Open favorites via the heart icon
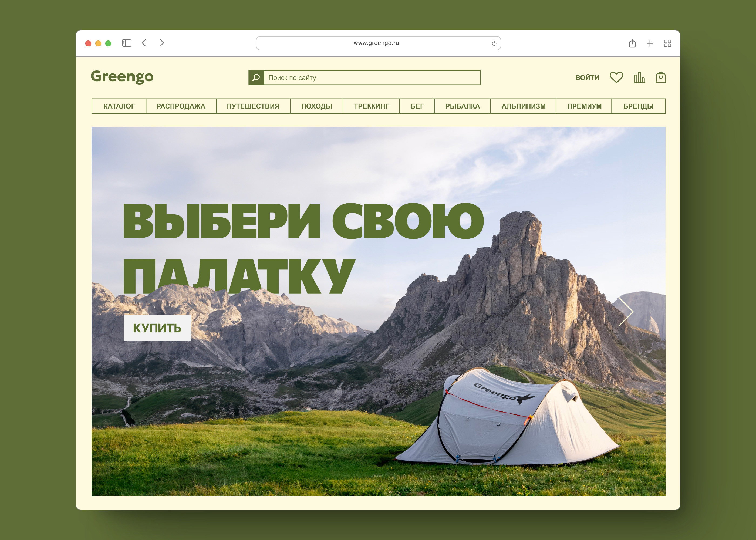Viewport: 756px width, 540px height. [x=616, y=77]
